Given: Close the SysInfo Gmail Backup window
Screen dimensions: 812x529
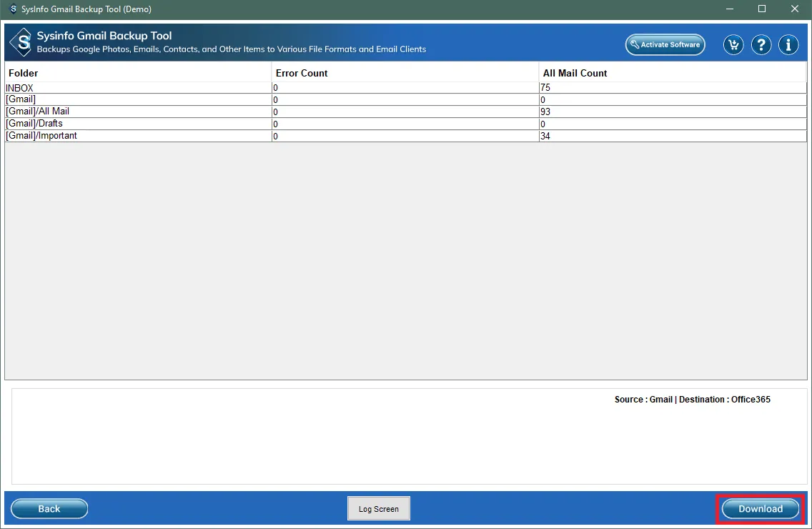Looking at the screenshot, I should coord(794,9).
